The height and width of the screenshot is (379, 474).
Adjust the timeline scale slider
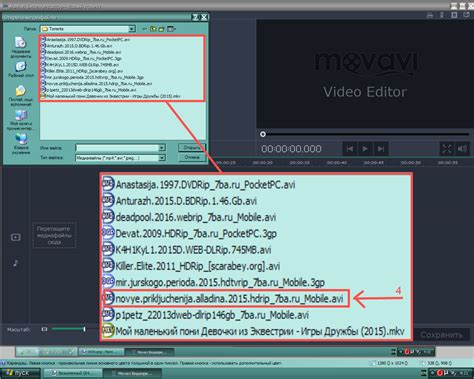click(x=84, y=329)
